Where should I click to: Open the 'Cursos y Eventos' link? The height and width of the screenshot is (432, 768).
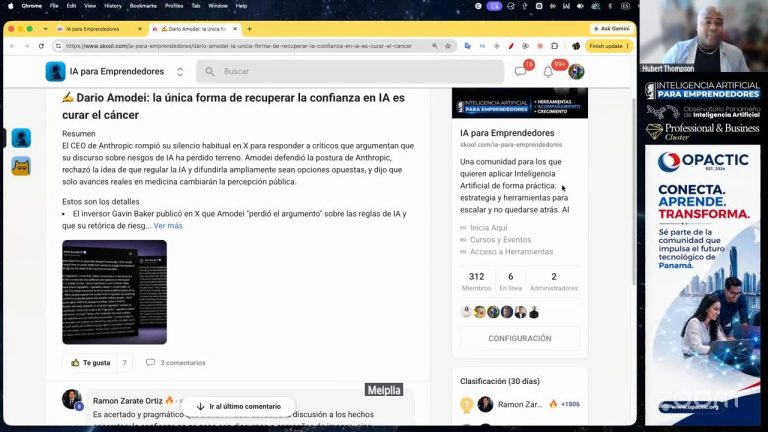[x=500, y=240]
